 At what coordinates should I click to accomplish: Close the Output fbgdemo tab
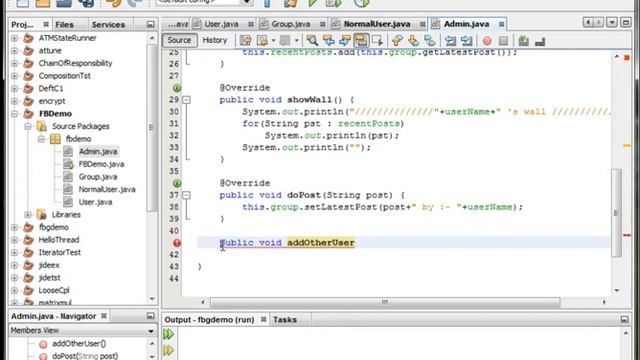(264, 320)
